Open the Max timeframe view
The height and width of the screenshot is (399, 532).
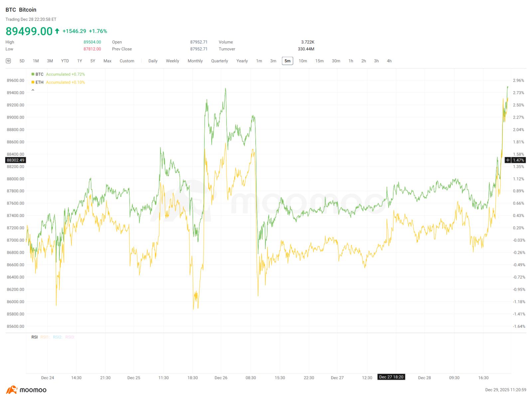click(x=107, y=61)
